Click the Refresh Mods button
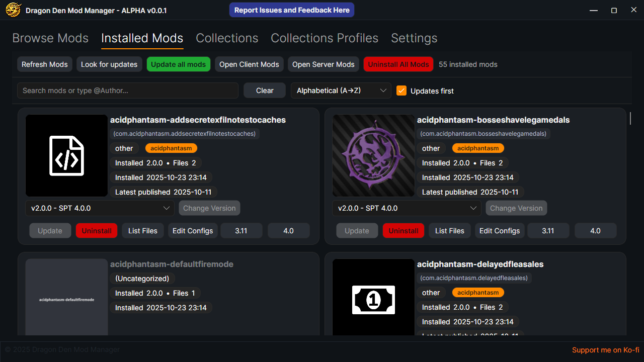 (45, 64)
